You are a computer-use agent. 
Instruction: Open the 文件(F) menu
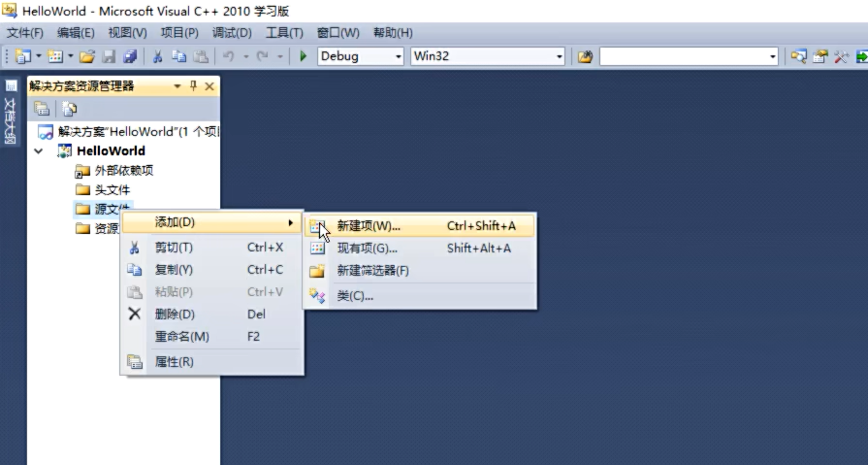tap(25, 33)
